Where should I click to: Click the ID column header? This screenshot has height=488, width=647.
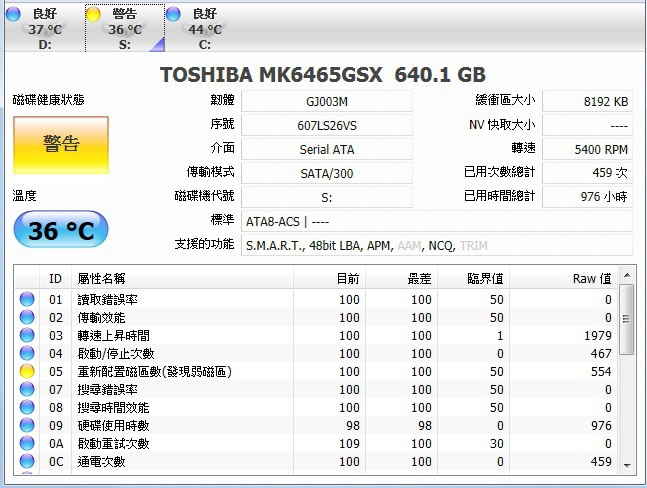point(55,278)
